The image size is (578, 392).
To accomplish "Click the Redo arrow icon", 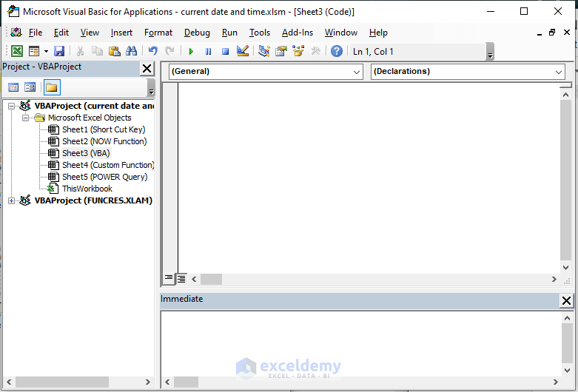I will (169, 51).
